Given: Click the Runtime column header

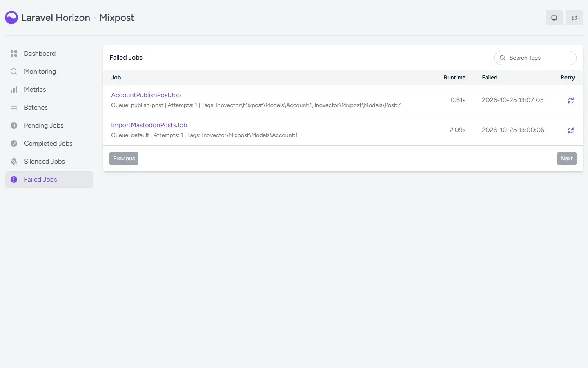Looking at the screenshot, I should click(454, 78).
